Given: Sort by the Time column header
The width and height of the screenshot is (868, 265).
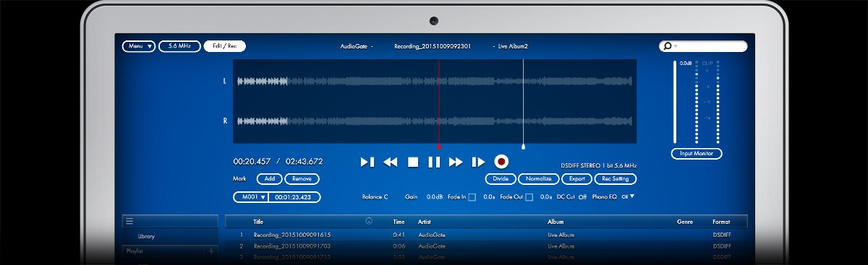Looking at the screenshot, I should coord(399,222).
